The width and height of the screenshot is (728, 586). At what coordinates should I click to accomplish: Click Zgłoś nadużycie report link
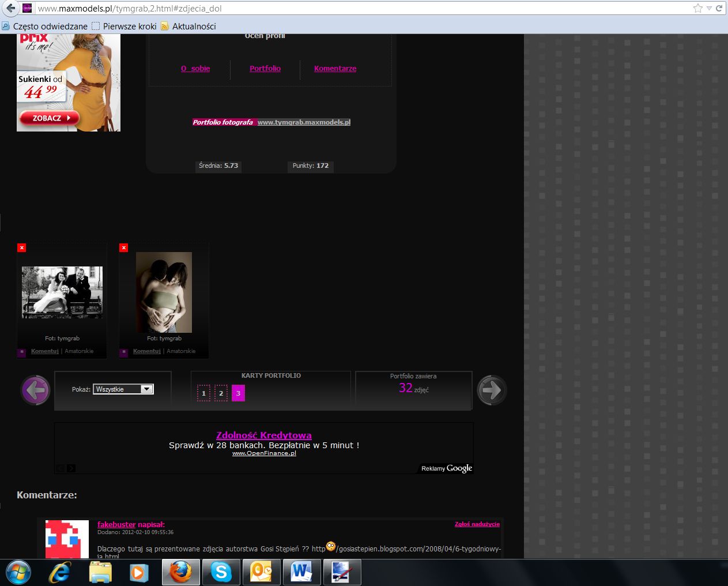point(477,524)
